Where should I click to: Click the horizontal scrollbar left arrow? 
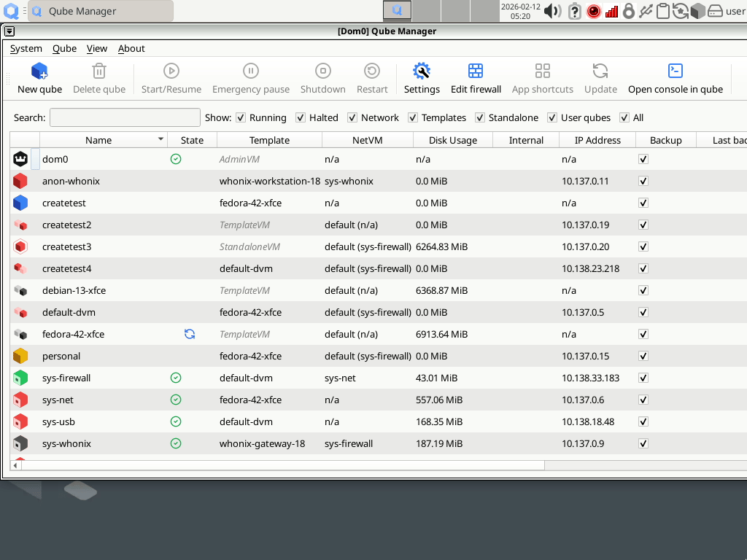coord(16,465)
